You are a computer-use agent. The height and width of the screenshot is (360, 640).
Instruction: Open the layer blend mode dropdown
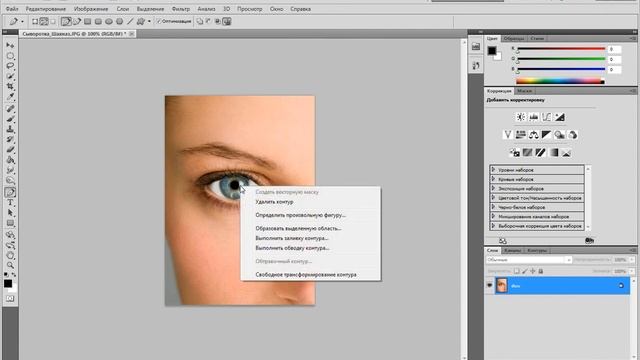[529, 260]
